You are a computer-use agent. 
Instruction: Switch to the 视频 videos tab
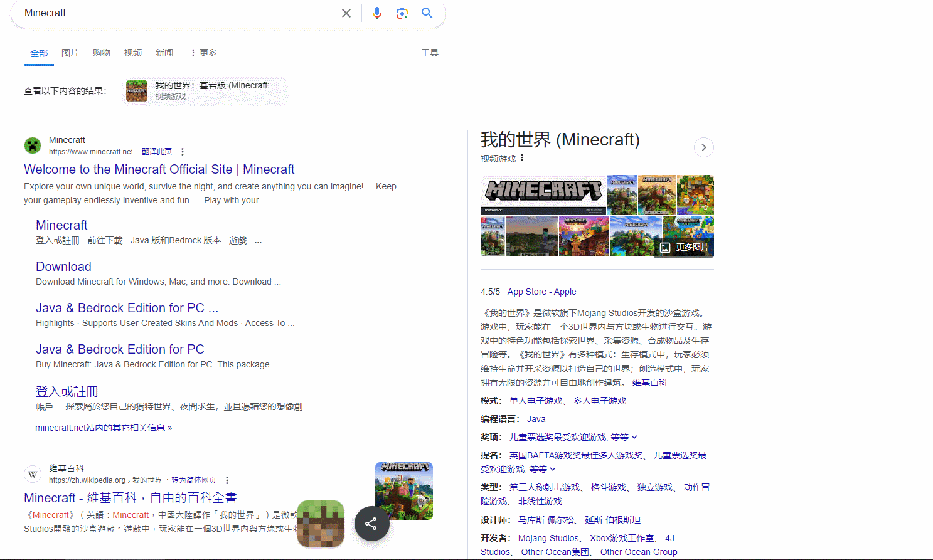click(x=133, y=53)
